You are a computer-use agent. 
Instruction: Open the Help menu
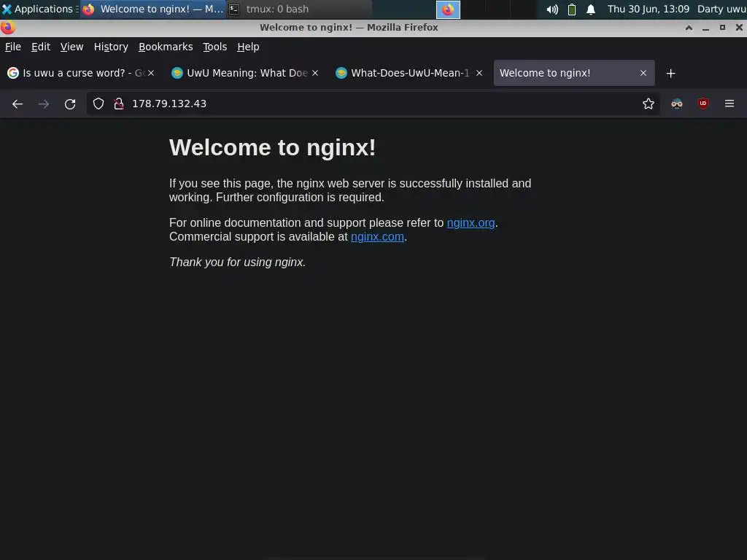pyautogui.click(x=248, y=47)
